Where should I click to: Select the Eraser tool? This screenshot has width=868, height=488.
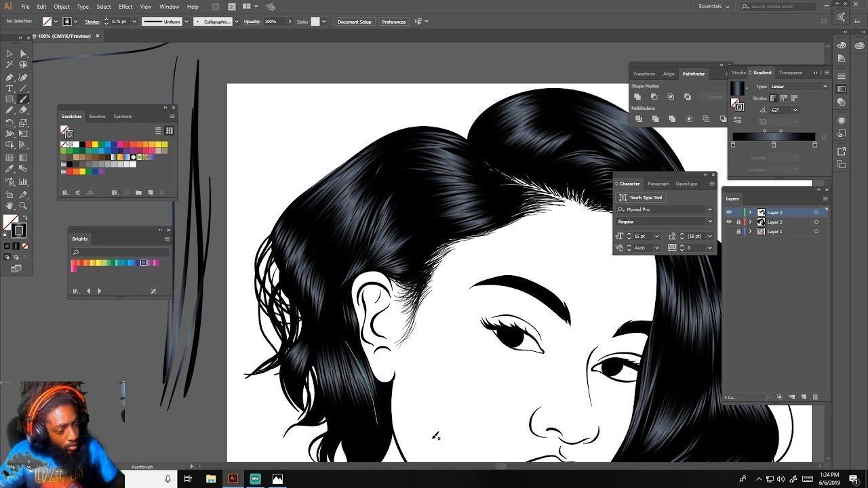23,110
